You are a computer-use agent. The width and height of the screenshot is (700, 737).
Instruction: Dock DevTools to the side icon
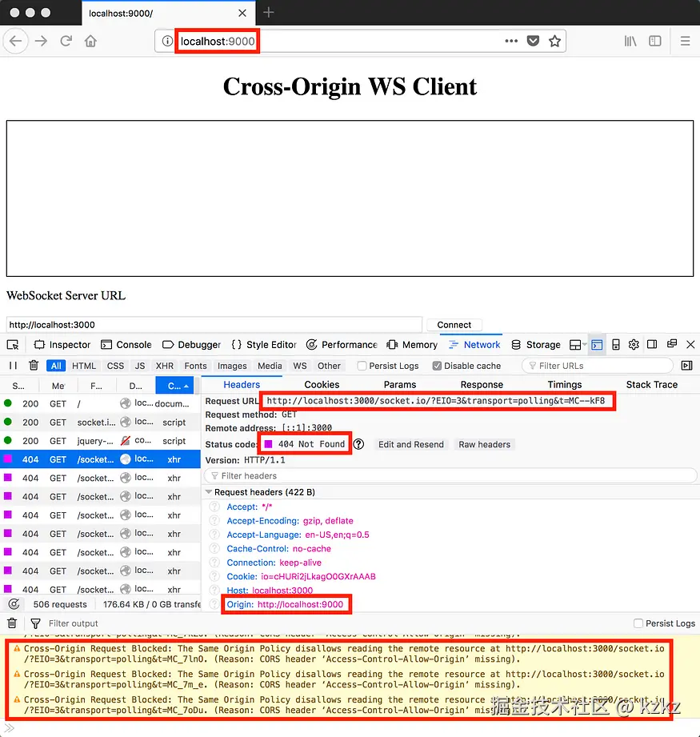point(652,345)
